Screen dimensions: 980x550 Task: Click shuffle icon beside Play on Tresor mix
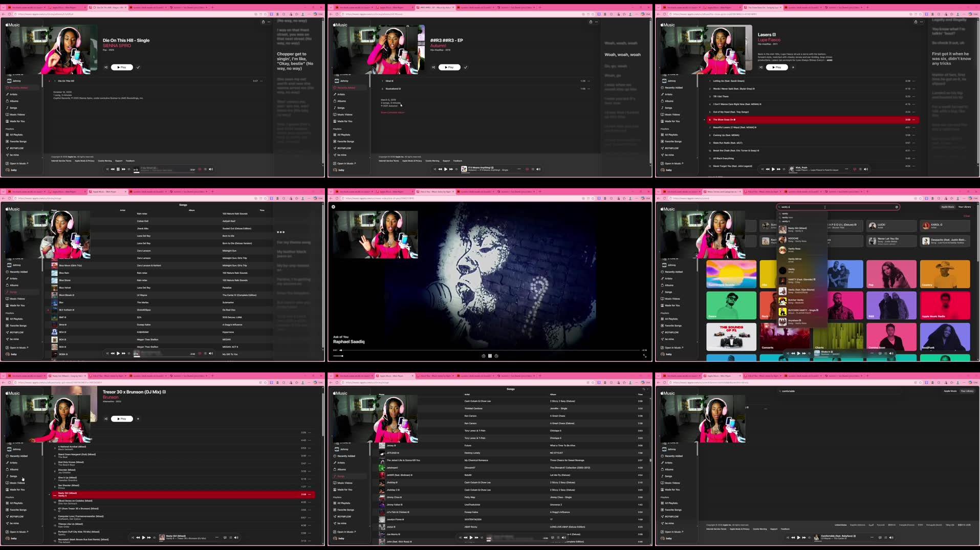(x=106, y=419)
